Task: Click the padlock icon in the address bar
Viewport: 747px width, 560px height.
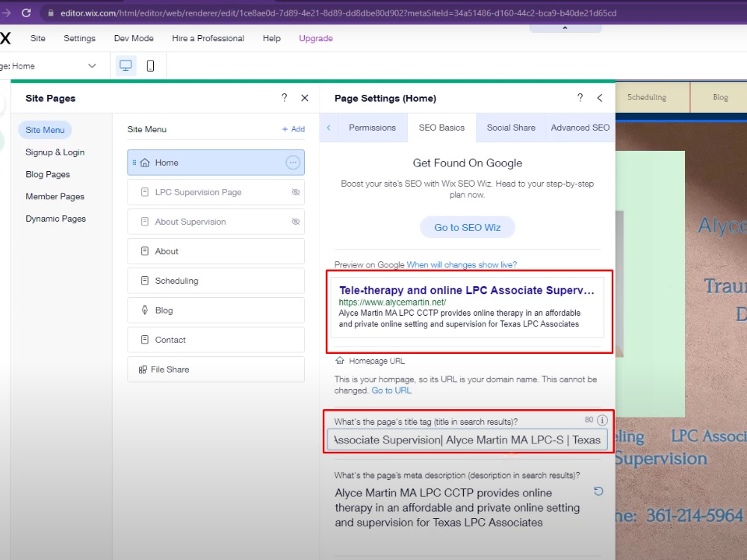Action: click(51, 13)
